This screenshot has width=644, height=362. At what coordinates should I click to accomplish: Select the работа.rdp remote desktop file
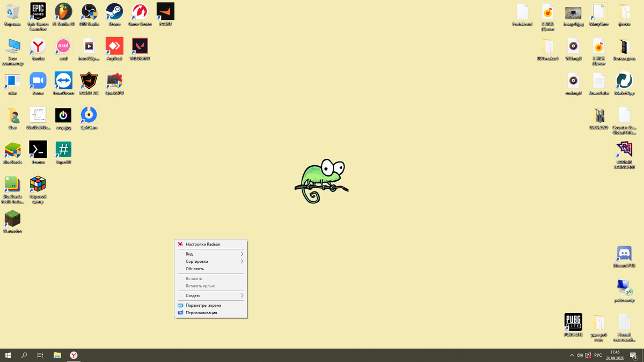coord(624,291)
